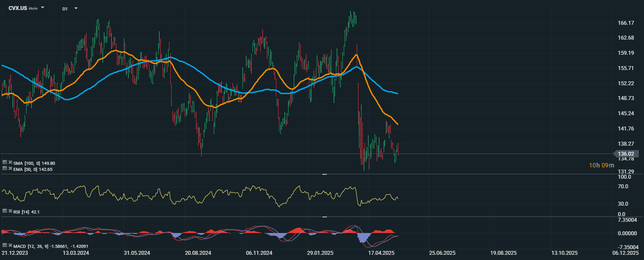This screenshot has height=260, width=644.
Task: Grab the divider handle above RSI panel
Action: [324, 174]
